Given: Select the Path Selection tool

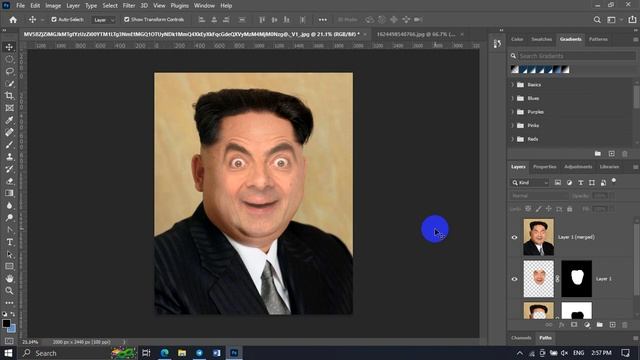Looking at the screenshot, I should point(9,254).
